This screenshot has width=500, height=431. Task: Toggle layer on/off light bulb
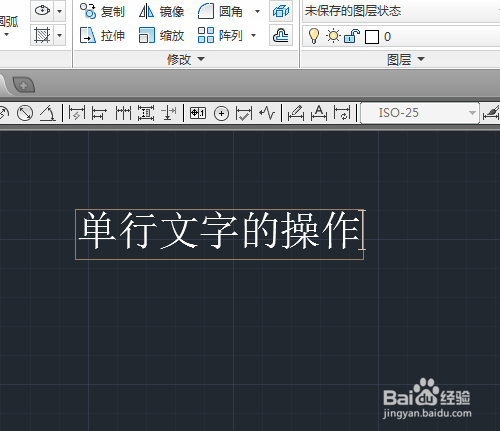(314, 36)
